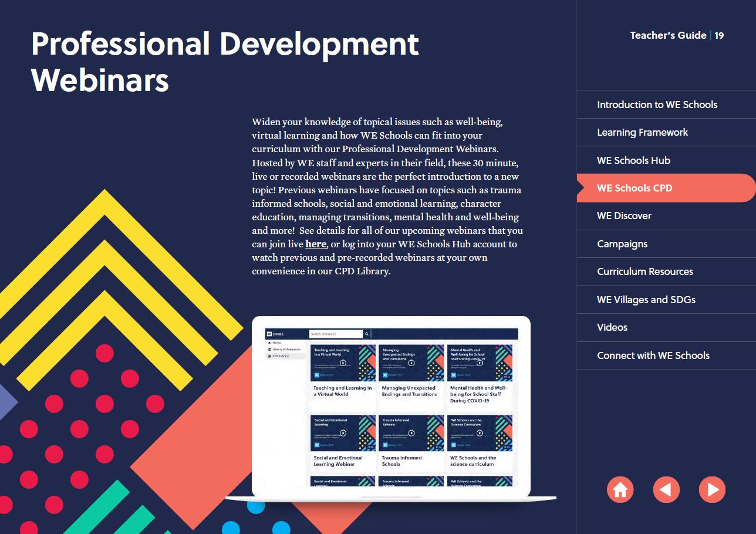This screenshot has height=534, width=756.
Task: Click the "Teacher's Guide" header label
Action: 668,35
